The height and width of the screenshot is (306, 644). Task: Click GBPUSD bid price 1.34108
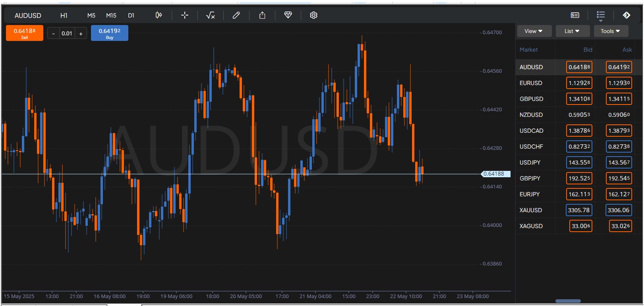click(579, 99)
